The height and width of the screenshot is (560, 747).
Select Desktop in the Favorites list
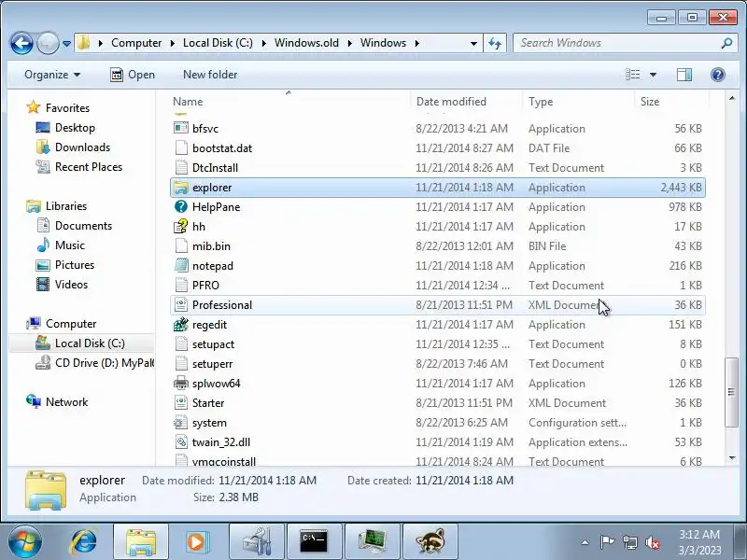pyautogui.click(x=75, y=128)
